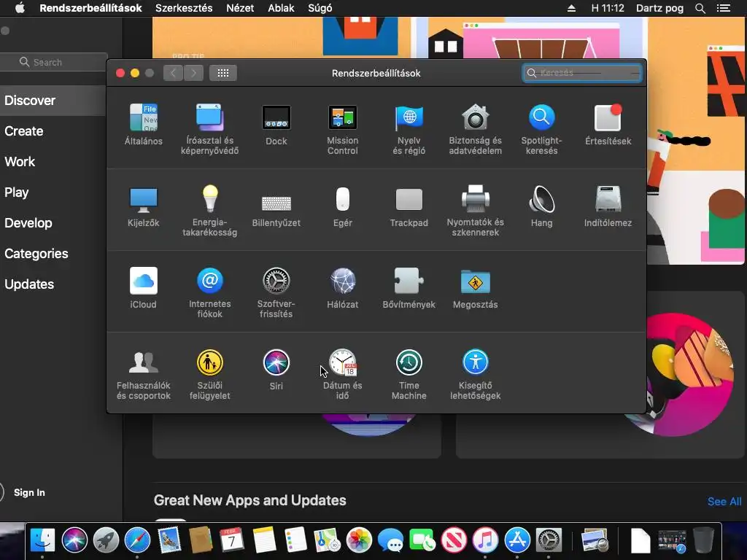Select Create in App Store sidebar
Image resolution: width=747 pixels, height=560 pixels.
click(x=24, y=131)
